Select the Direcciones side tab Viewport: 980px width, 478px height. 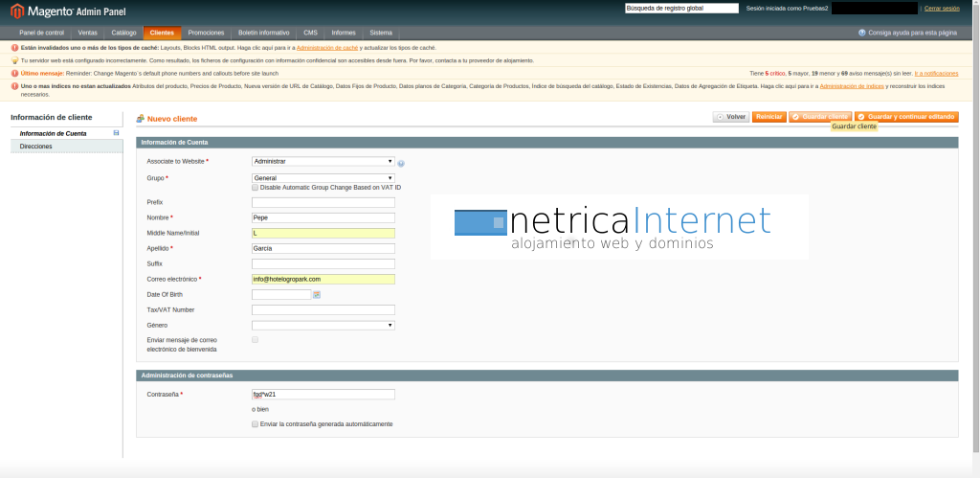tap(67, 147)
